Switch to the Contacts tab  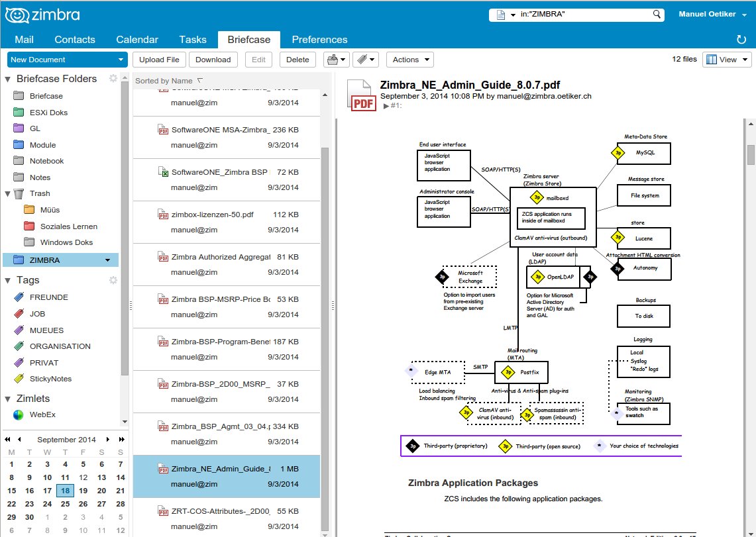coord(75,40)
